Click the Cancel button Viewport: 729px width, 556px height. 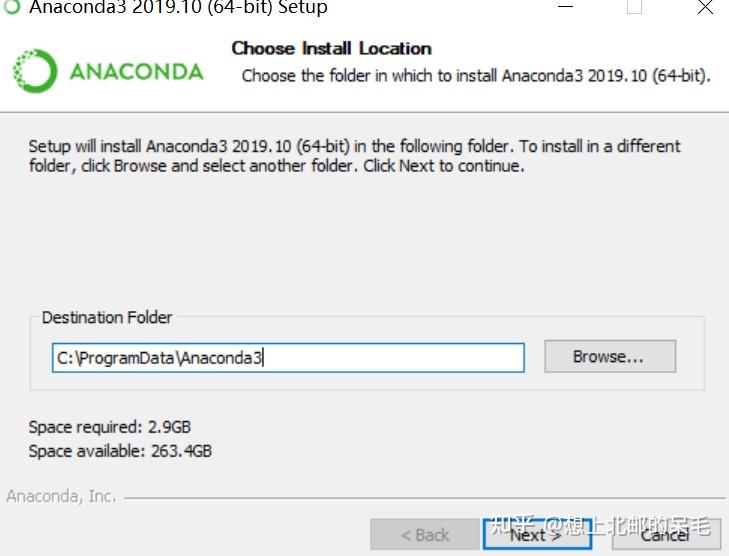[666, 535]
